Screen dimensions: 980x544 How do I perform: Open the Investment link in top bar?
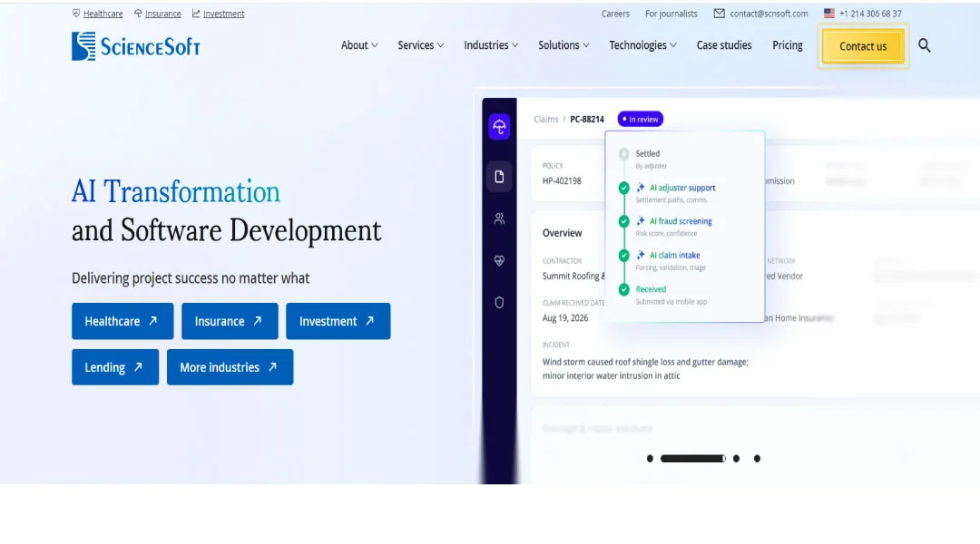(x=224, y=13)
